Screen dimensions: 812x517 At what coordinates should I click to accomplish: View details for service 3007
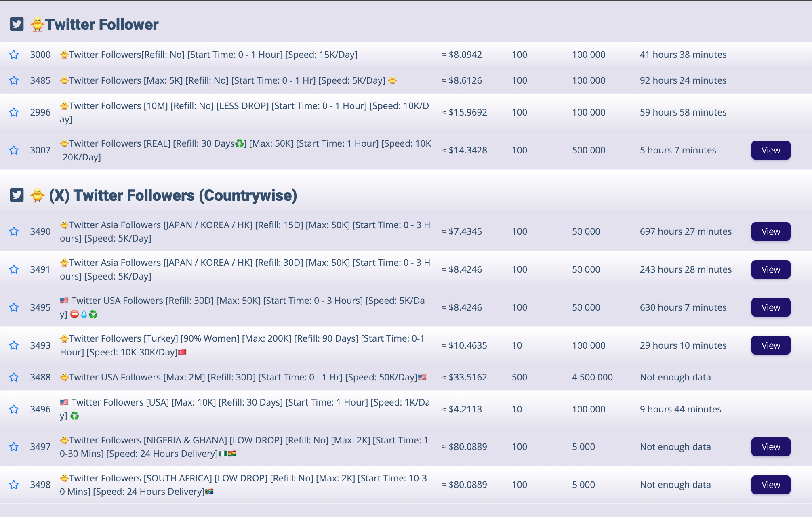pos(771,150)
